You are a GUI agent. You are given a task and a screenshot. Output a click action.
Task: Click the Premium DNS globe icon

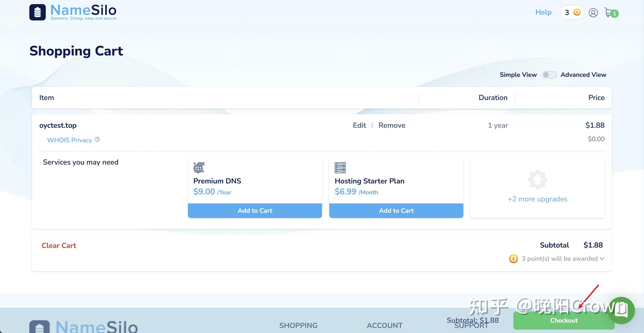(x=199, y=168)
